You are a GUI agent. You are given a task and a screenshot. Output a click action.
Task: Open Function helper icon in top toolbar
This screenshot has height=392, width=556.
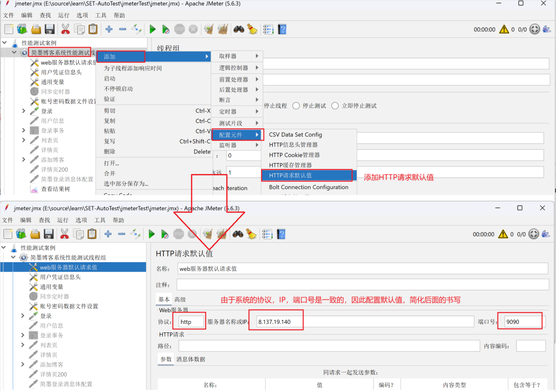(x=268, y=29)
